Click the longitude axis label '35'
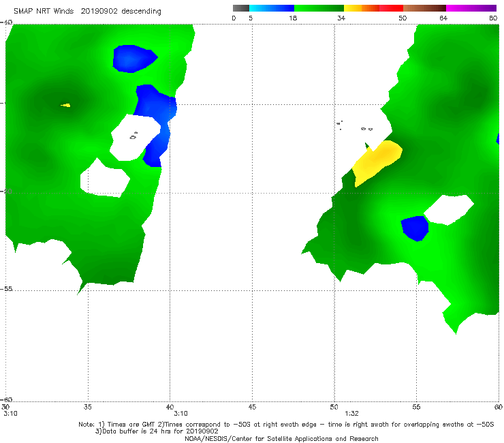 tap(87, 407)
